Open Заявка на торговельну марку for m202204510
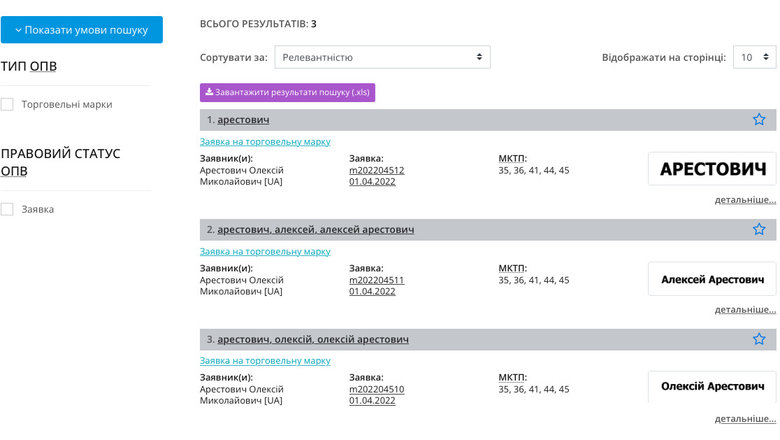The height and width of the screenshot is (440, 780). [265, 361]
